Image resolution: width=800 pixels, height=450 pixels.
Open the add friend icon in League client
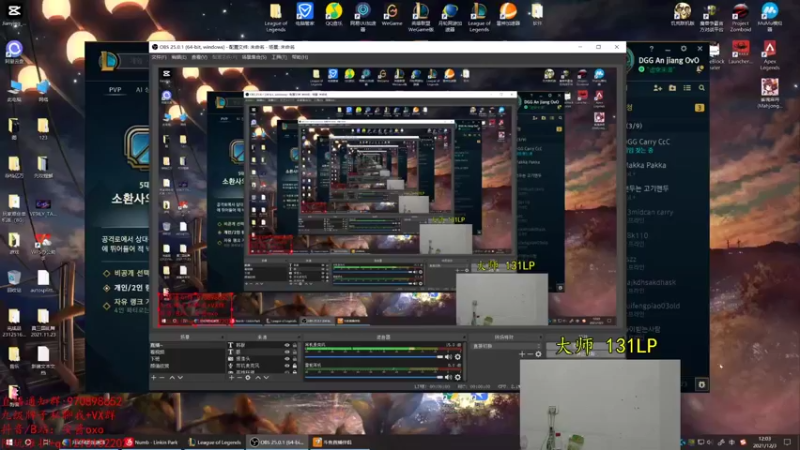coord(658,88)
